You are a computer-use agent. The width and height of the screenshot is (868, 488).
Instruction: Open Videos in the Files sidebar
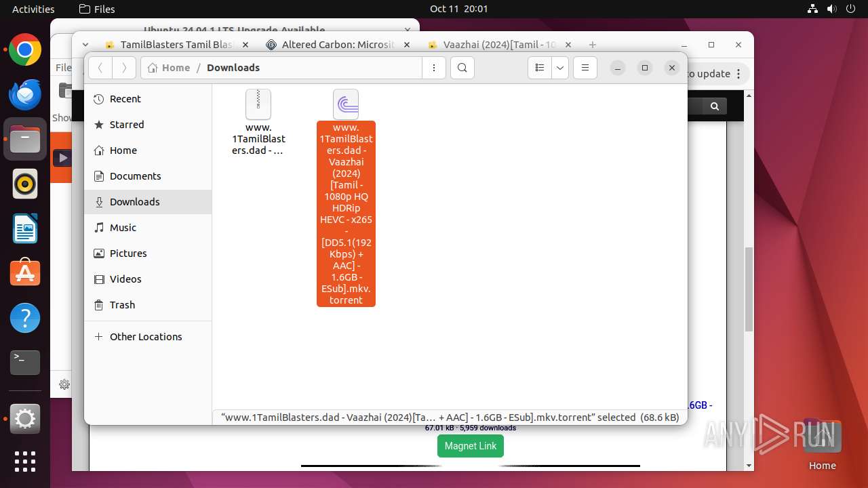pyautogui.click(x=148, y=279)
